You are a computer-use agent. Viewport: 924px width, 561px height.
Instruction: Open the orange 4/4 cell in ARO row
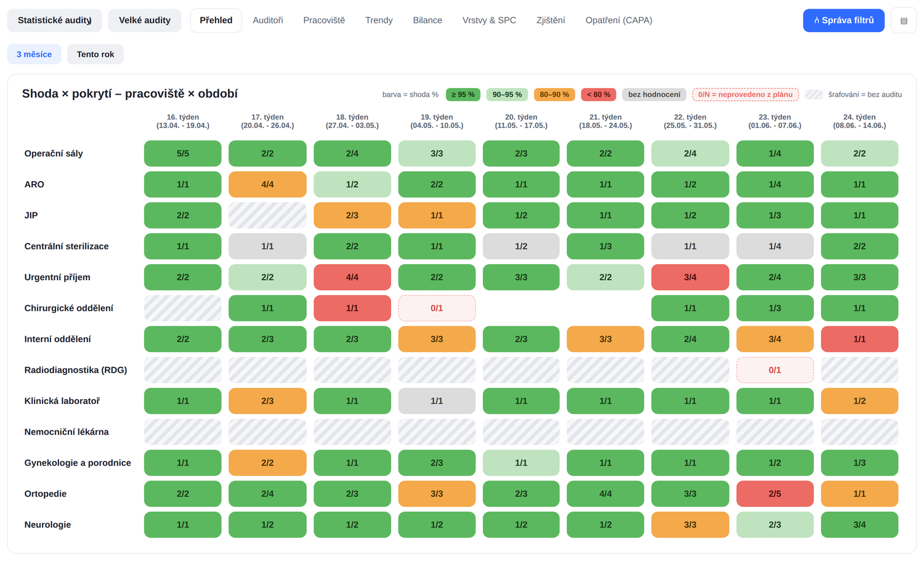267,184
